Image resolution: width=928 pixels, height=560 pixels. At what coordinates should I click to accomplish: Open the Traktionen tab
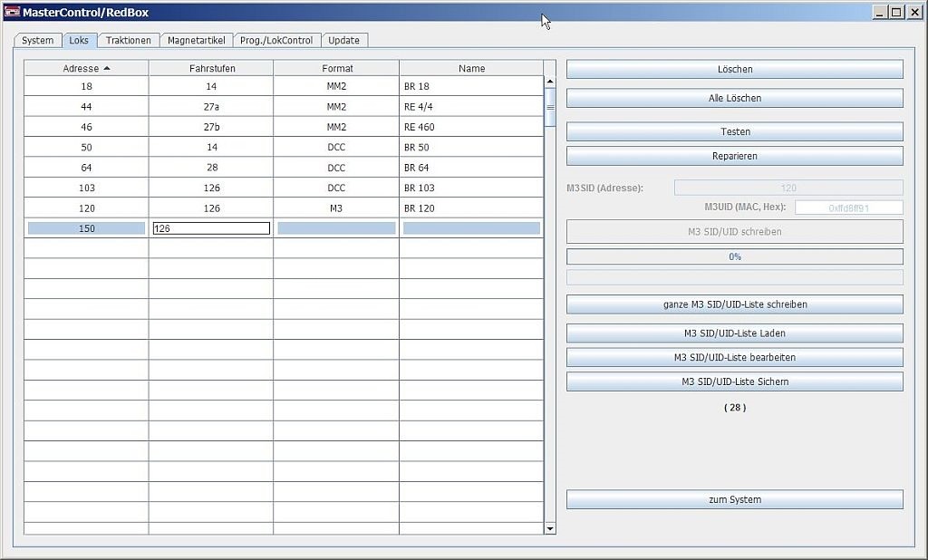pos(129,41)
